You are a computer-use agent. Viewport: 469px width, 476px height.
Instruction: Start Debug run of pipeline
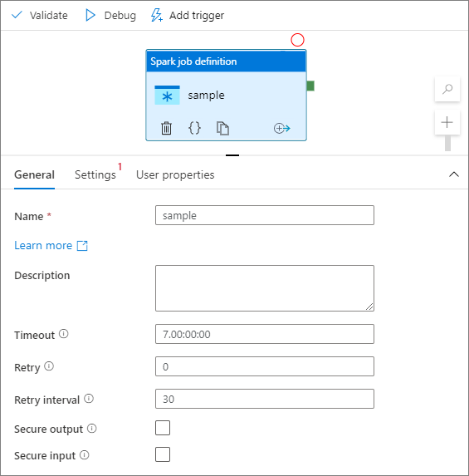(x=110, y=15)
